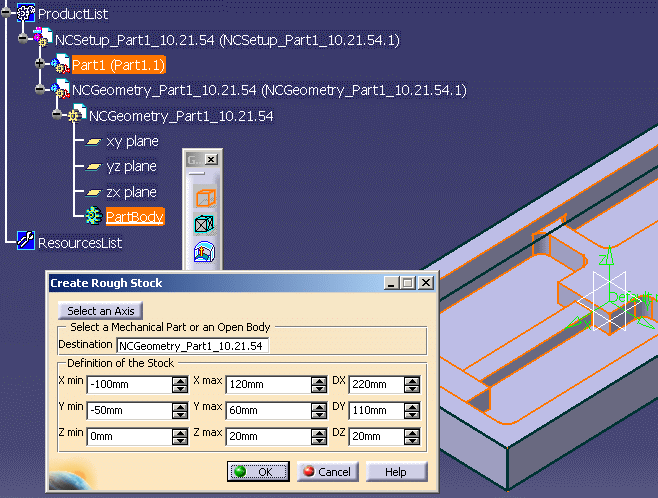
Task: Confirm the rough stock with OK
Action: pyautogui.click(x=258, y=472)
